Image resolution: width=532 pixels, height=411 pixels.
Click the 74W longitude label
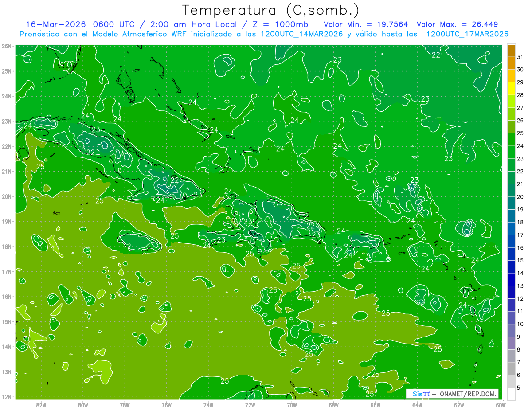tap(208, 405)
